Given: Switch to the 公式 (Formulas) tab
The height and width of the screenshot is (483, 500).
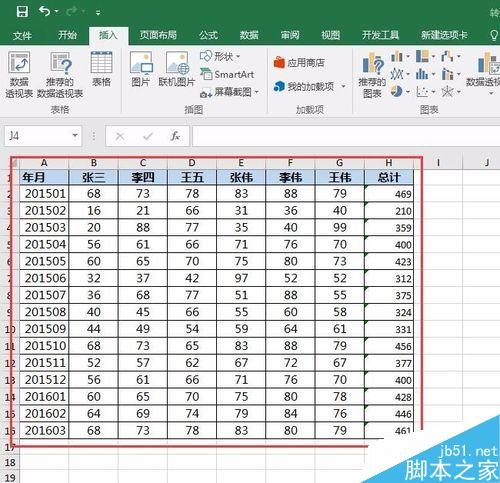Looking at the screenshot, I should tap(208, 35).
